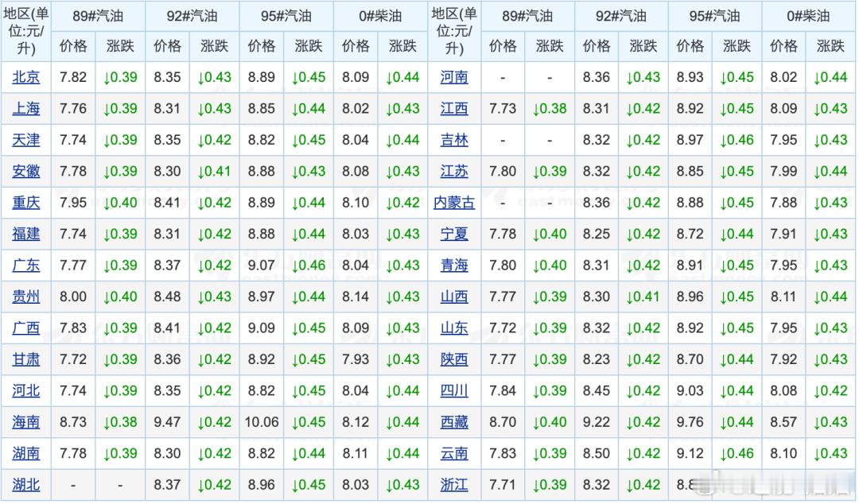Open the 海南 region link
This screenshot has width=859, height=504.
25,422
